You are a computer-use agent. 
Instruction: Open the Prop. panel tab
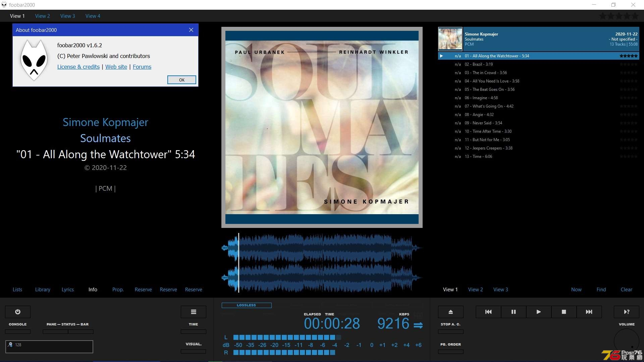coord(118,290)
